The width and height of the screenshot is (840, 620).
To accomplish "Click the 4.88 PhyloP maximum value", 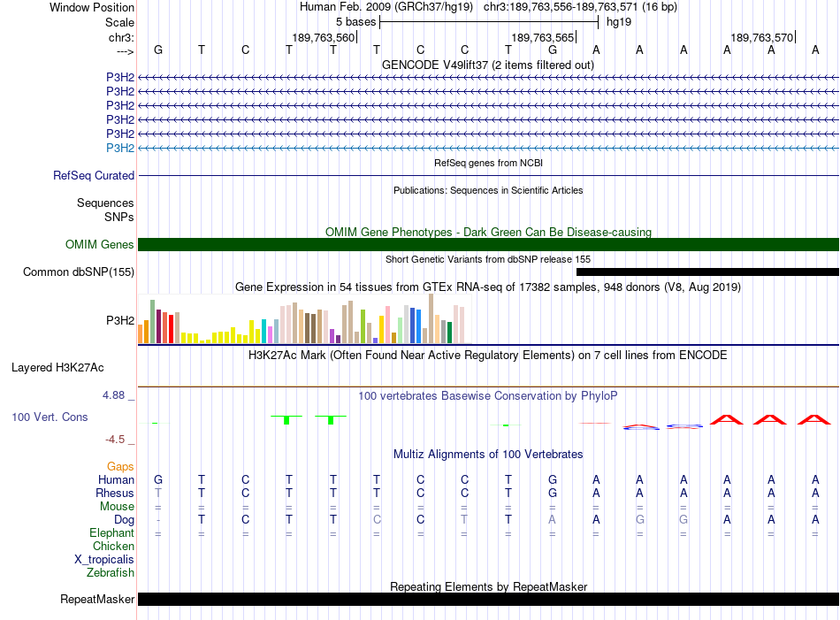I will tap(113, 395).
